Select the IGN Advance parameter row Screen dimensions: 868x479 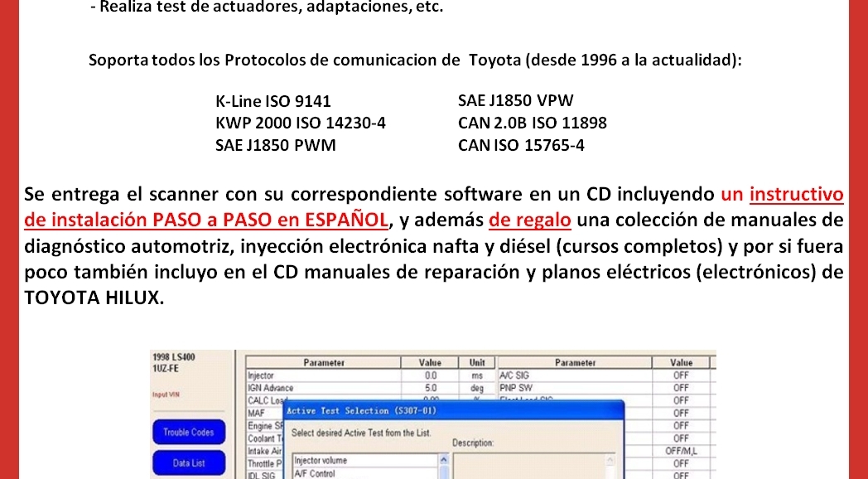331,387
